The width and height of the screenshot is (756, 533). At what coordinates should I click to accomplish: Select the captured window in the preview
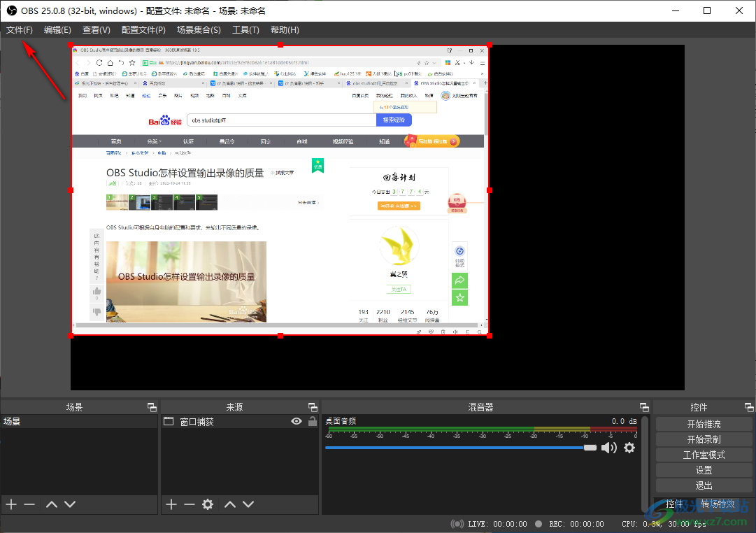click(x=280, y=190)
